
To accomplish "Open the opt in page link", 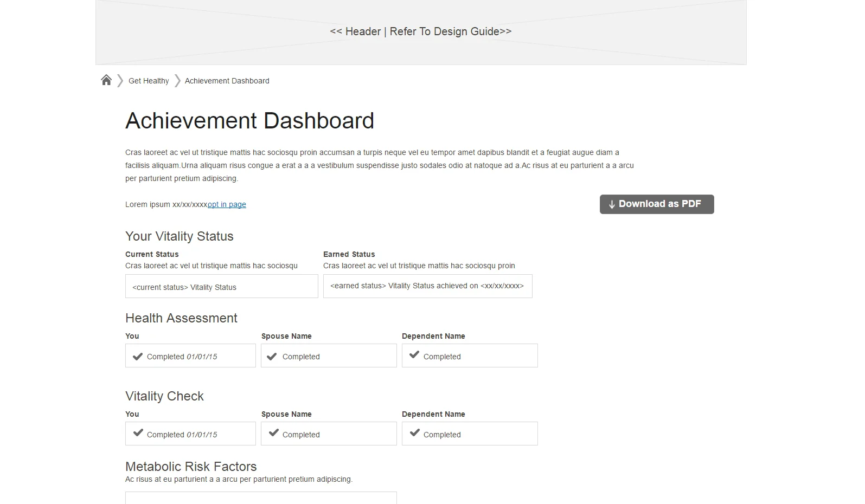I will point(227,204).
